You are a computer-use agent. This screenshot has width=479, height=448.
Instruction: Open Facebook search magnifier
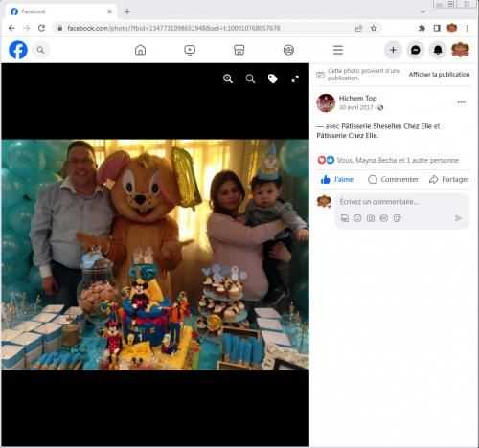[40, 50]
